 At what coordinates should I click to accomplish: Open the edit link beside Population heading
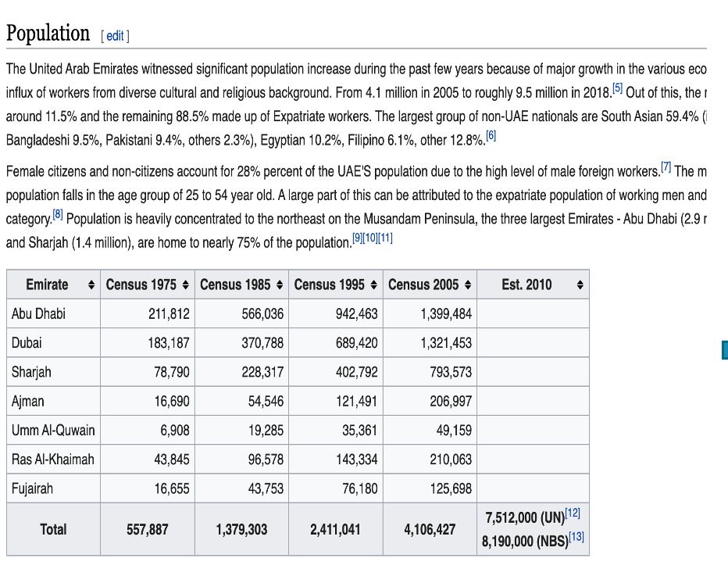pos(115,36)
